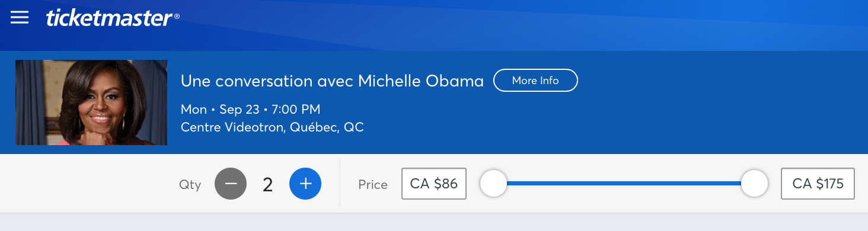Grab the maximum price slider handle
868x231 pixels.
coord(754,184)
